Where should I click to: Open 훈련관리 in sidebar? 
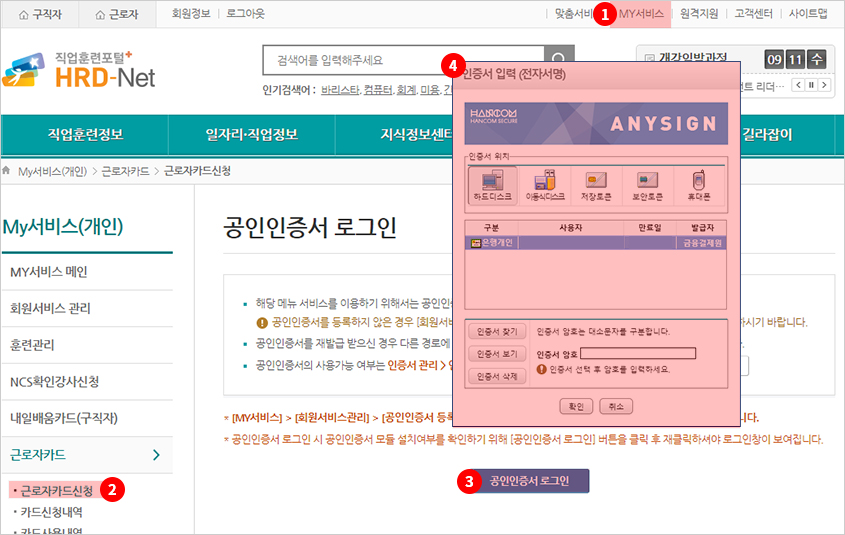[x=87, y=345]
